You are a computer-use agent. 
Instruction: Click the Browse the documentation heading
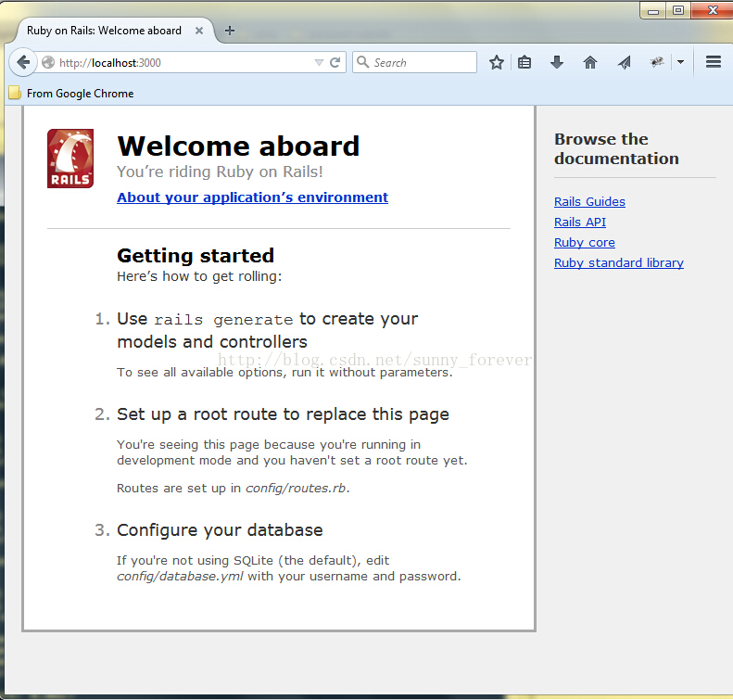[x=616, y=148]
